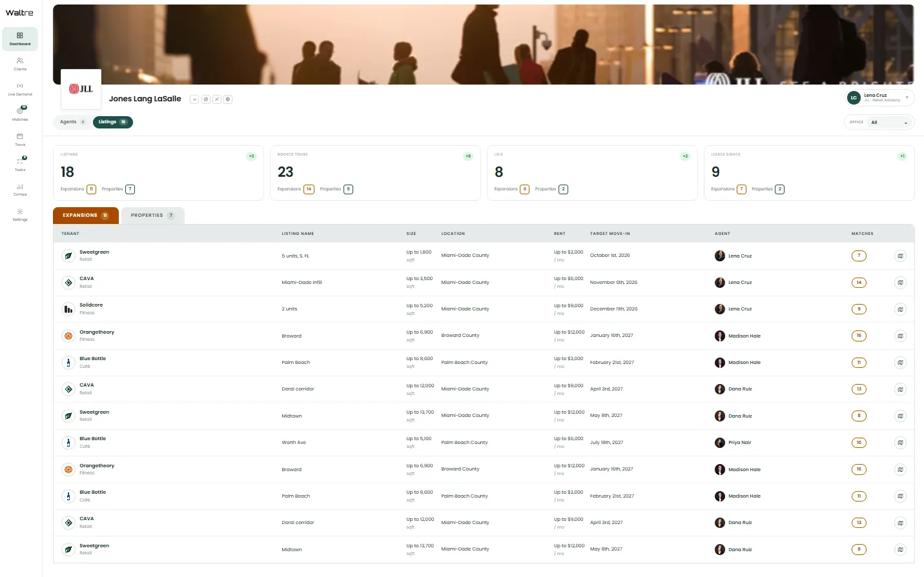Image resolution: width=924 pixels, height=577 pixels.
Task: Open the Dashboard sidebar item
Action: [20, 39]
